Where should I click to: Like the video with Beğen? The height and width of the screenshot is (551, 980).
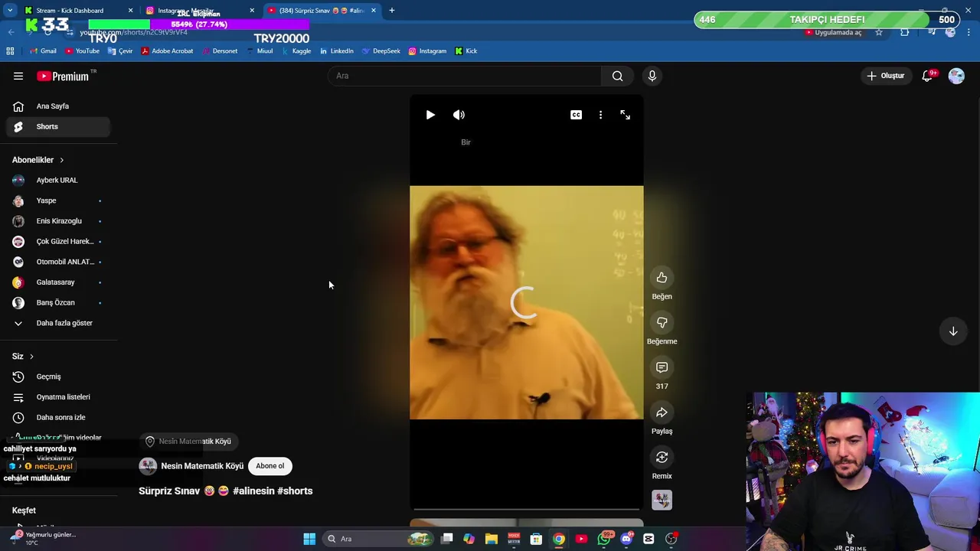(x=661, y=278)
